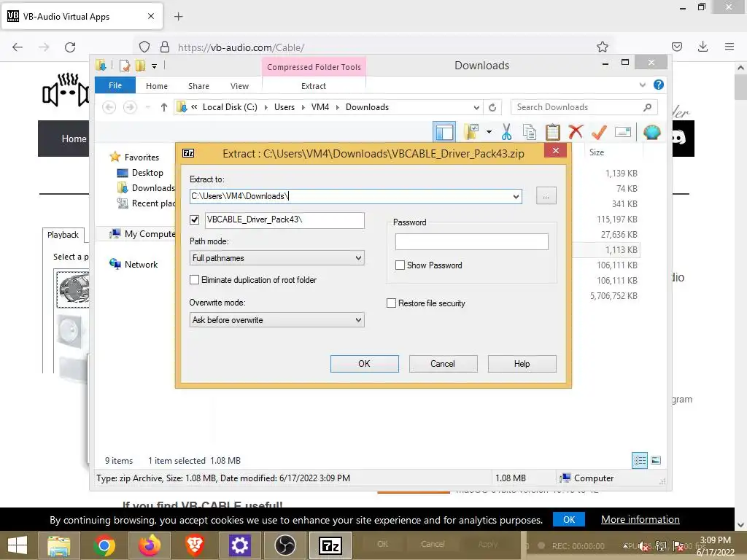Click the properties icon in quick access toolbar
The height and width of the screenshot is (560, 747).
tap(125, 66)
